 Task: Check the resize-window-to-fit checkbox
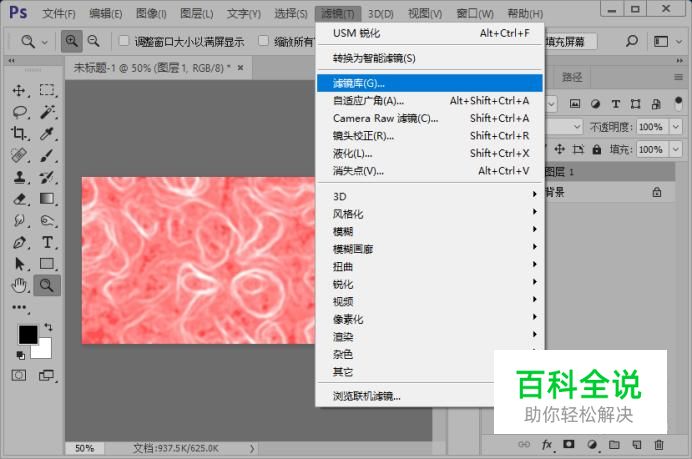(x=124, y=41)
